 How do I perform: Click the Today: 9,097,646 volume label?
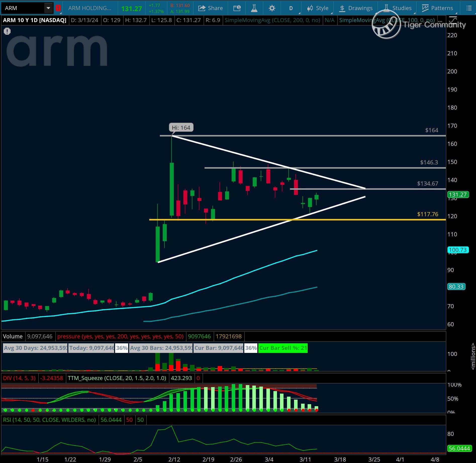(x=91, y=348)
